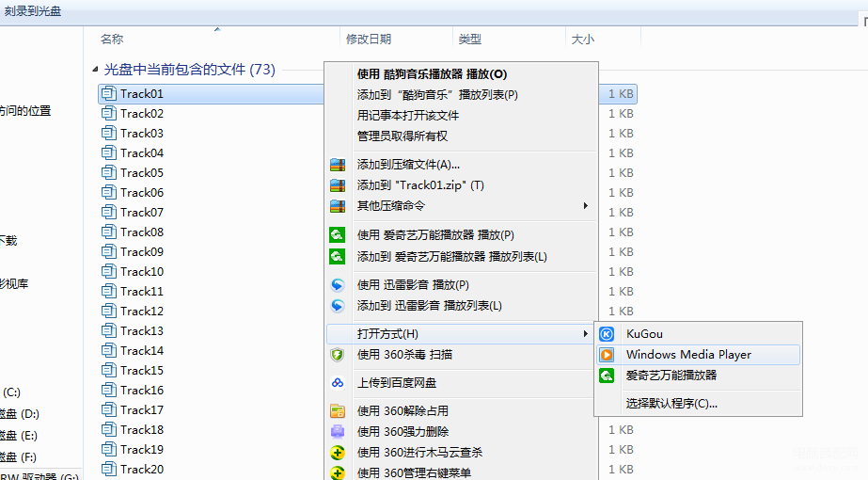Select the file named Track03

tap(142, 134)
